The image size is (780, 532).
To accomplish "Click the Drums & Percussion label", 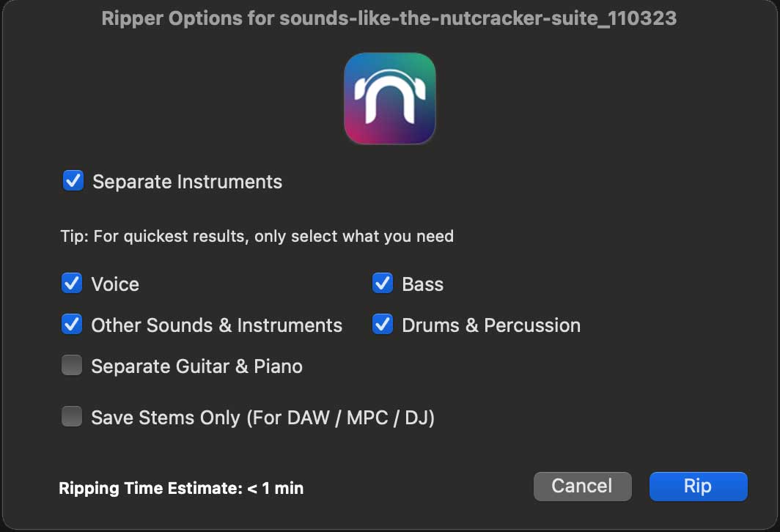I will click(490, 325).
